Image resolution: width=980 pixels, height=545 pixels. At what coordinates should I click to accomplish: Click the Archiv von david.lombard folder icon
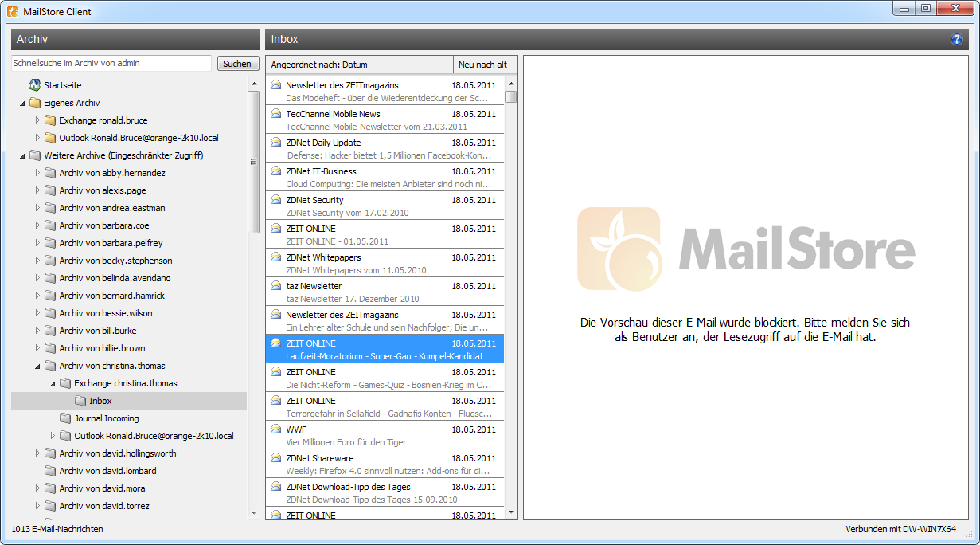(50, 471)
